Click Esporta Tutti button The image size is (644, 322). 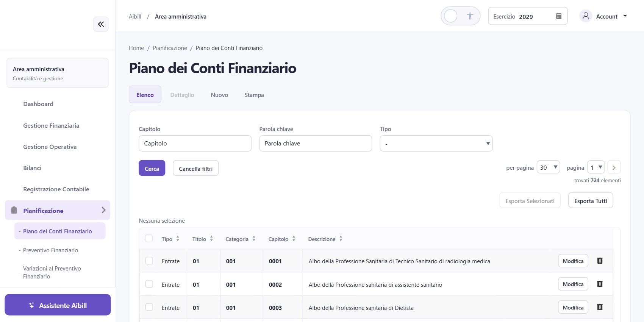(591, 200)
